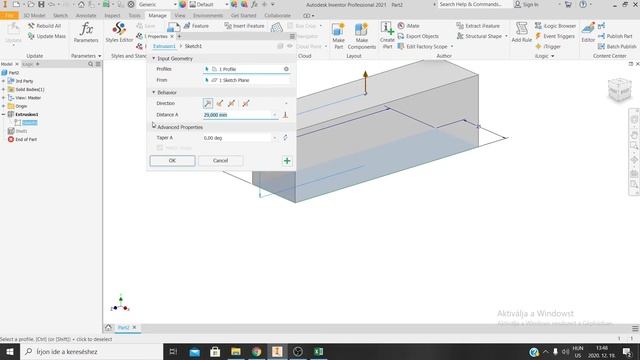This screenshot has height=360, width=640.
Task: Select flipped extrude direction
Action: tap(220, 103)
